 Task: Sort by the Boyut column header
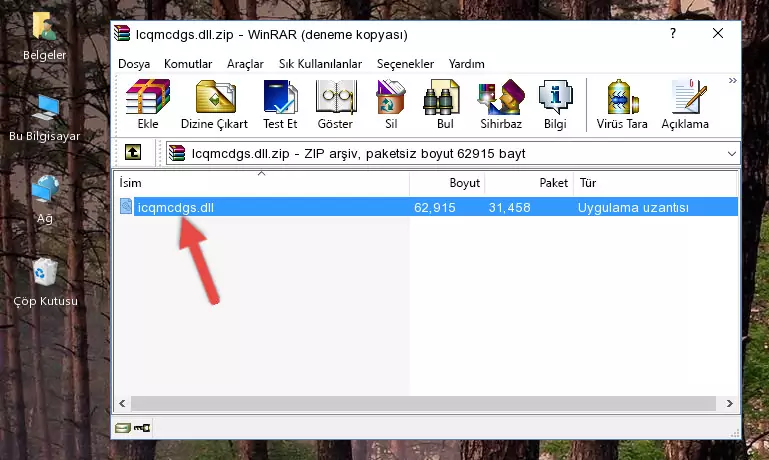coord(447,182)
